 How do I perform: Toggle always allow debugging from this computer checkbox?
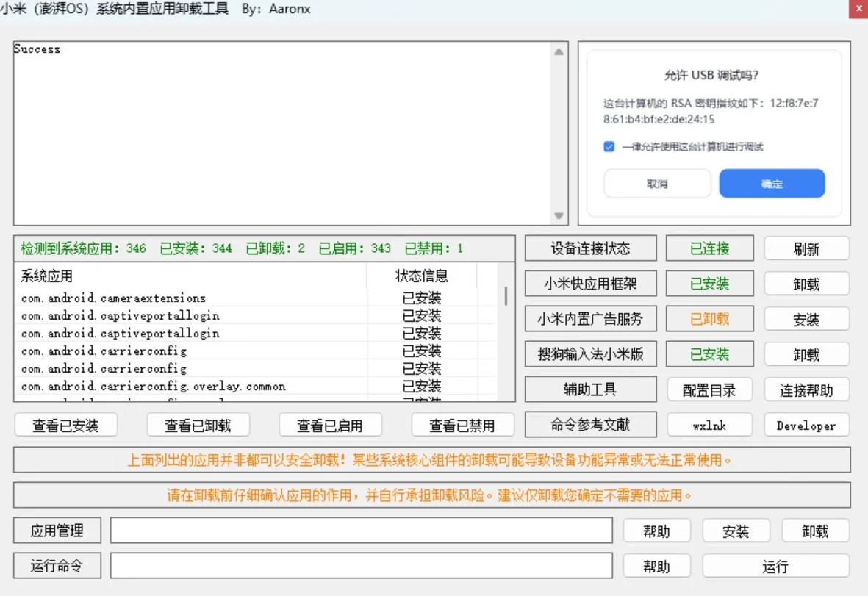(609, 147)
